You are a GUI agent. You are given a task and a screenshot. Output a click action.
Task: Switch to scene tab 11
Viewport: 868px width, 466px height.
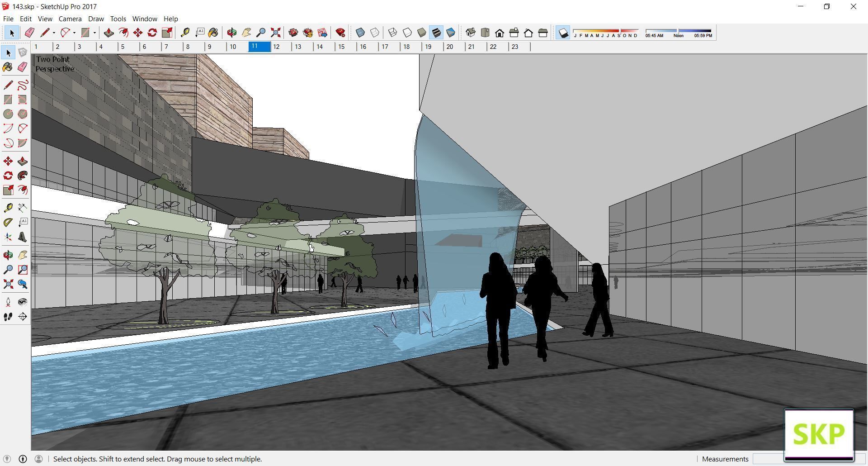point(259,47)
